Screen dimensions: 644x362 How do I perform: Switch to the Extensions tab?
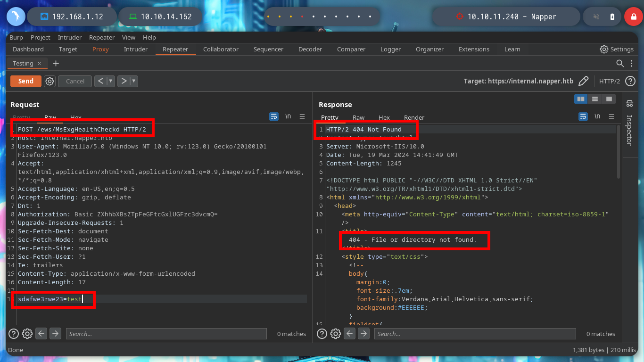(474, 49)
